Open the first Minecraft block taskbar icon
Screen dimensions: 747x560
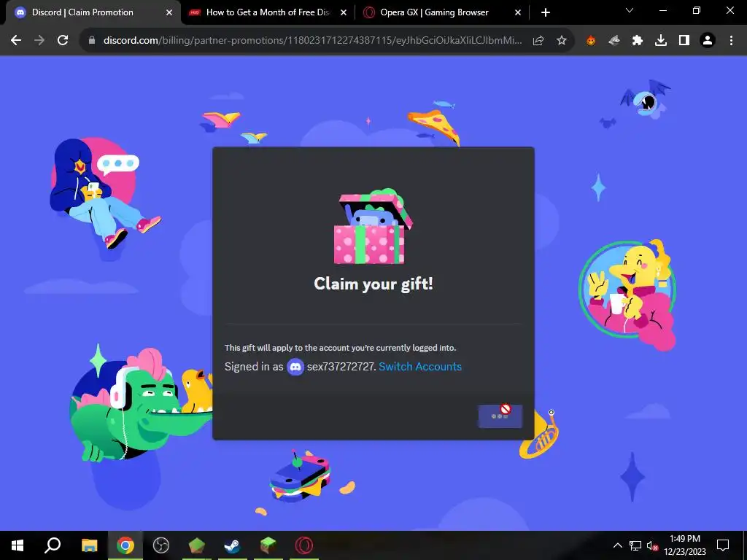pos(197,545)
